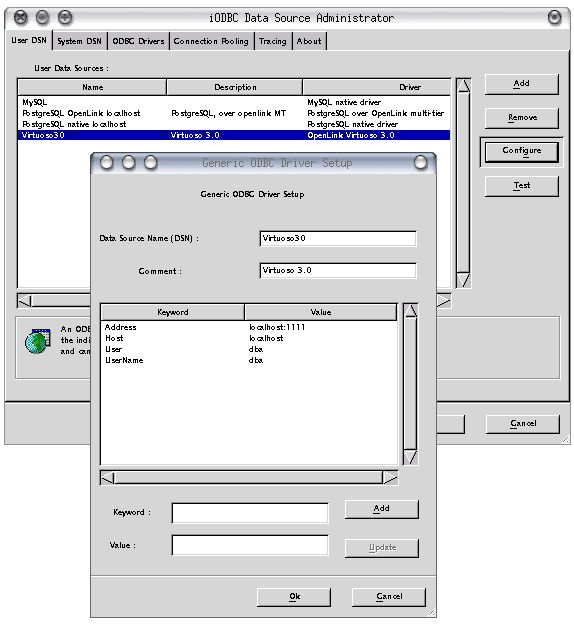This screenshot has width=574, height=624.
Task: Open the System DSN tab
Action: click(80, 41)
